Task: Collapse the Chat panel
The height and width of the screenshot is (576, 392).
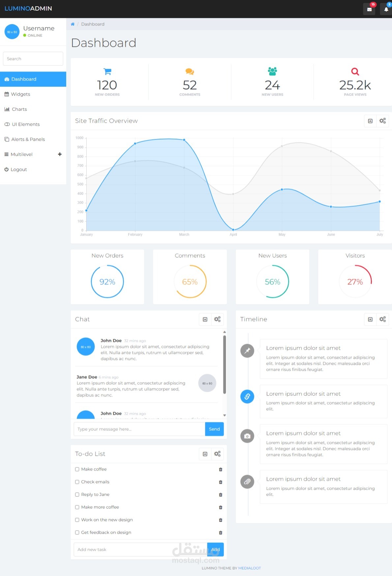Action: point(205,319)
